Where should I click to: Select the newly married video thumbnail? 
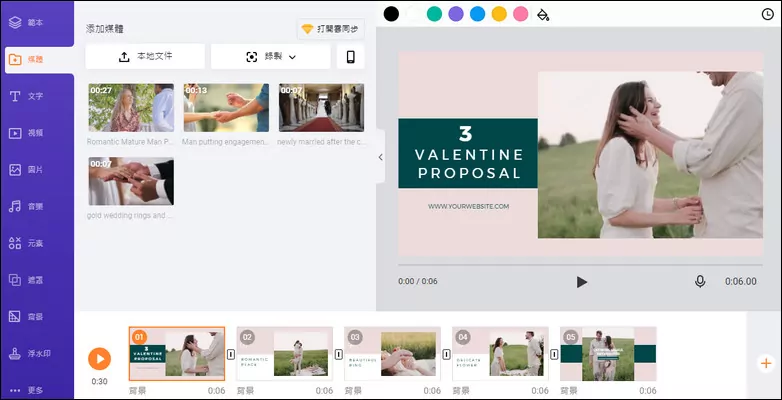click(x=322, y=108)
